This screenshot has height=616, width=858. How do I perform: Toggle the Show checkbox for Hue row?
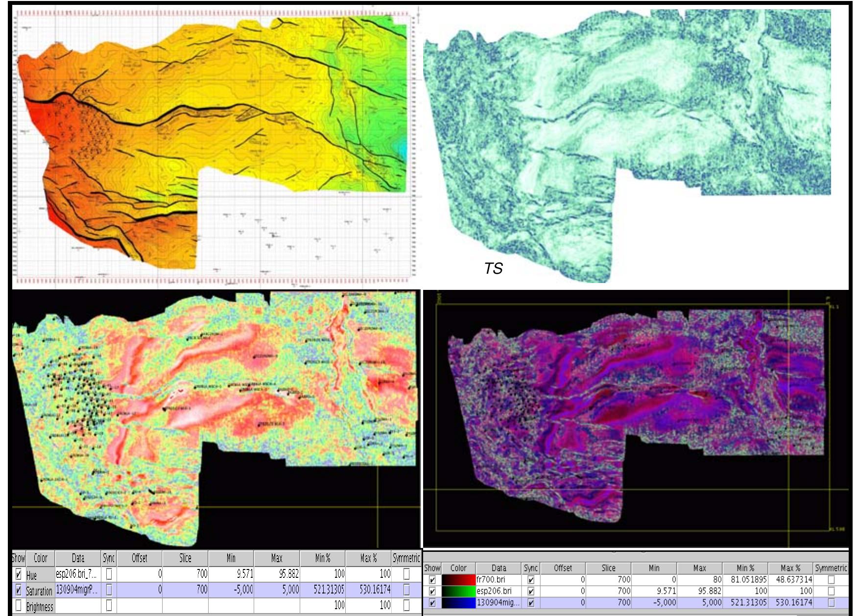pos(19,574)
